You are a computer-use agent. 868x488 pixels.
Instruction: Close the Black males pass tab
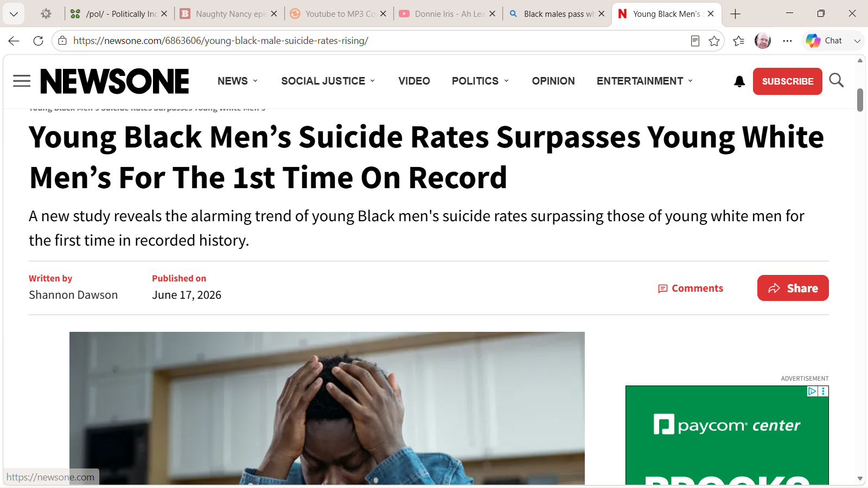602,14
